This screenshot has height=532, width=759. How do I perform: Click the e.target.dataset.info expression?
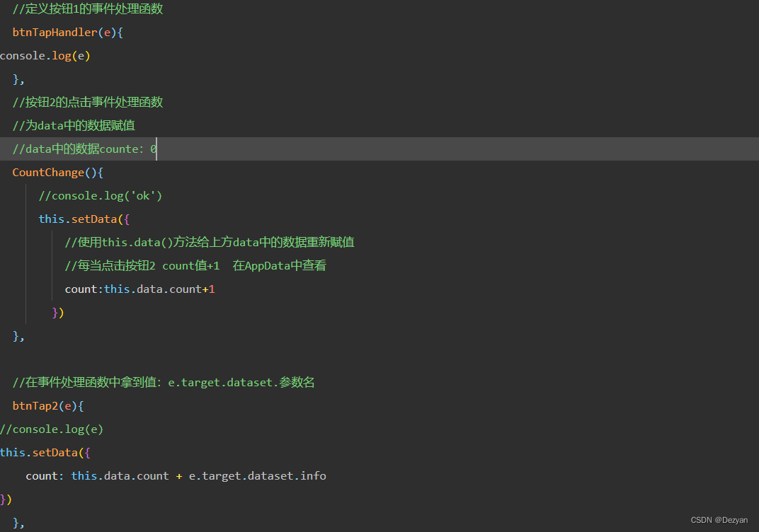tap(257, 476)
